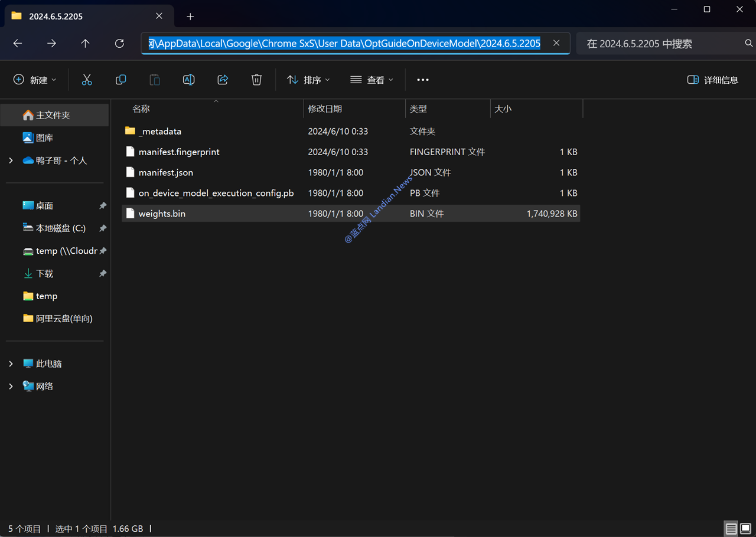Navigate back to previous folder
756x537 pixels.
[x=18, y=44]
